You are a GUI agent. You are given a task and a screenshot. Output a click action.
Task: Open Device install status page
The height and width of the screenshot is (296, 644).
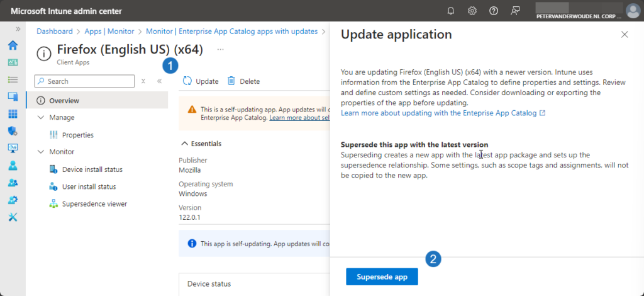[x=92, y=169]
